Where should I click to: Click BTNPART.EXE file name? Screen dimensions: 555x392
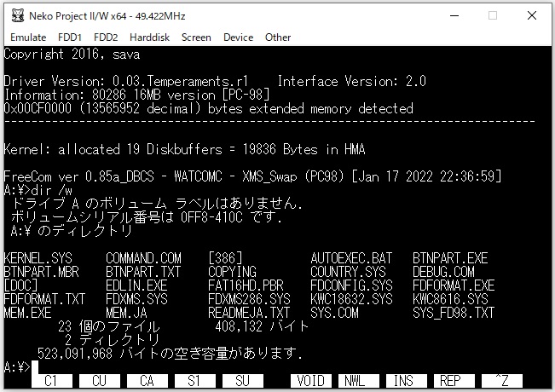450,258
